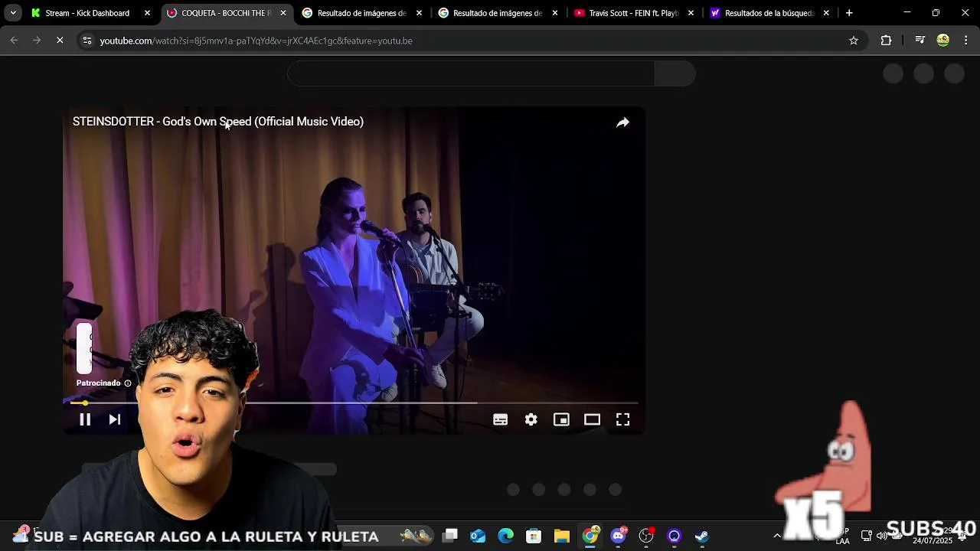
Task: Open File Explorer from the taskbar
Action: tap(562, 536)
